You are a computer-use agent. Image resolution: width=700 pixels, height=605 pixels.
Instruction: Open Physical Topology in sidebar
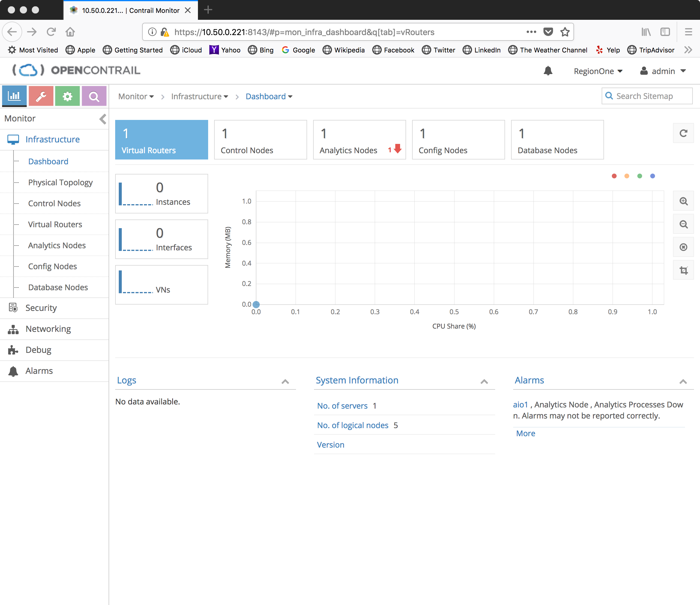pos(60,182)
